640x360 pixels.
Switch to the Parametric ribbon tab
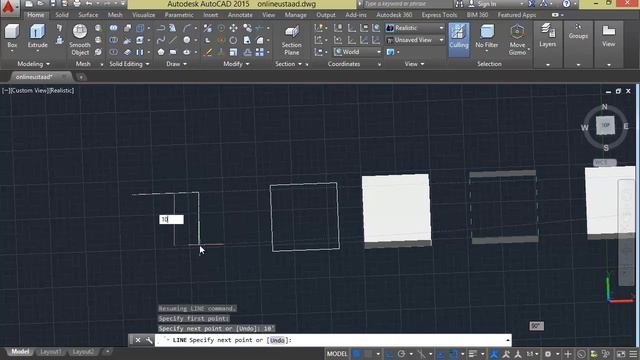(x=179, y=15)
